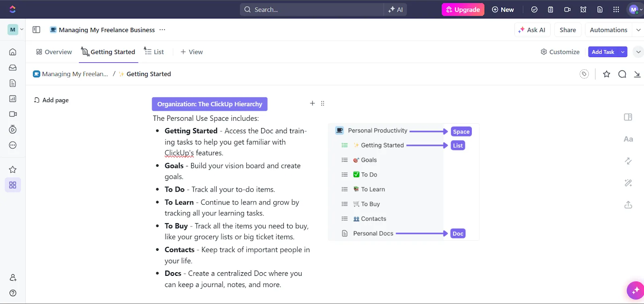This screenshot has width=644, height=304.
Task: Open notepad icon in top bar
Action: coord(551,10)
